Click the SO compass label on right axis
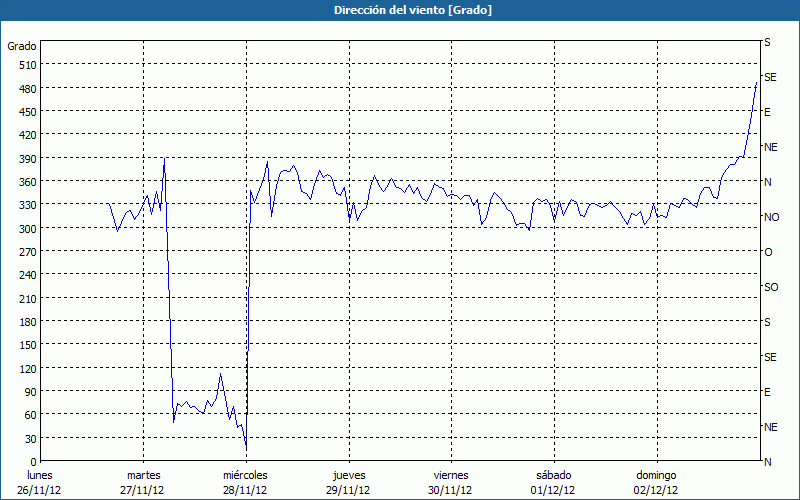Image resolution: width=800 pixels, height=500 pixels. click(x=771, y=287)
